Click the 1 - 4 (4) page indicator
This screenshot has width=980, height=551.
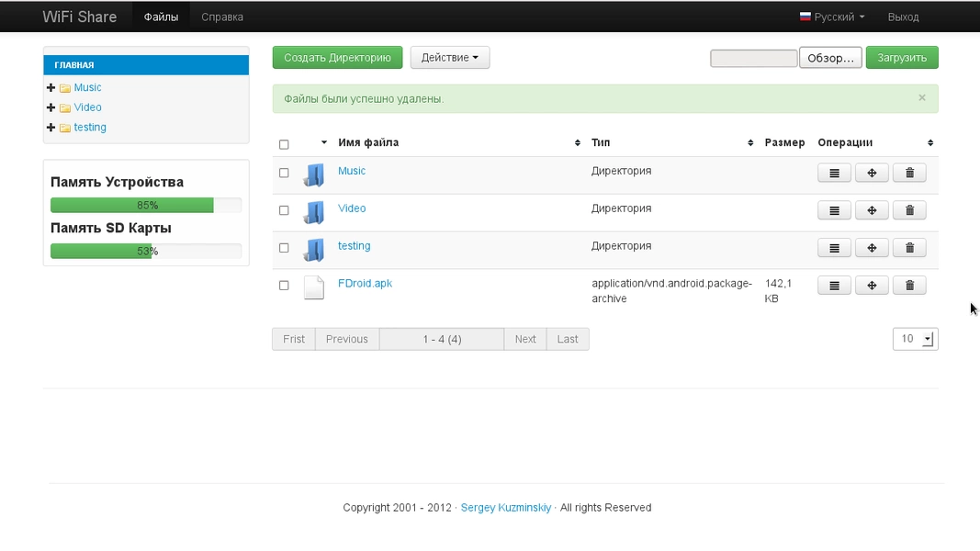pyautogui.click(x=442, y=339)
